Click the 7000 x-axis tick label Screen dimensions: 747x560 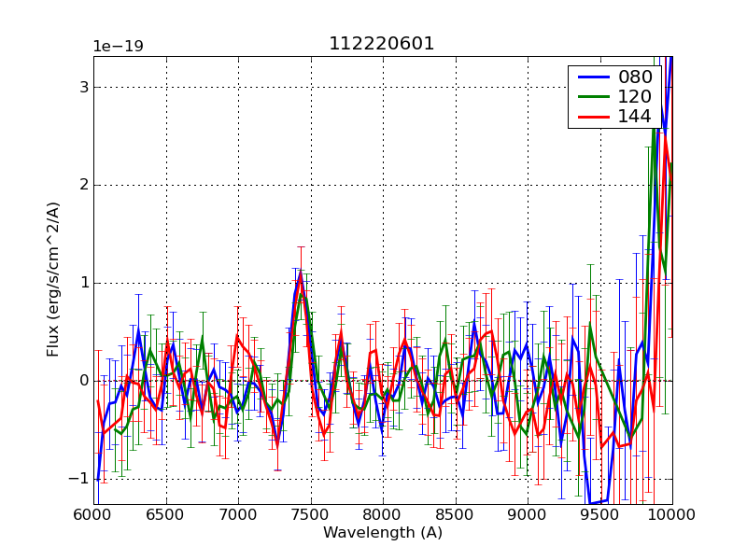click(x=238, y=514)
